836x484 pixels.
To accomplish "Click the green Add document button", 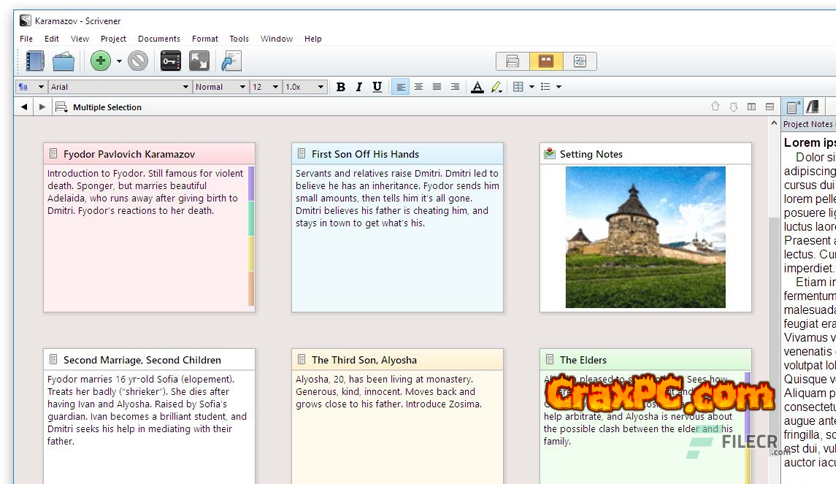I will click(100, 61).
